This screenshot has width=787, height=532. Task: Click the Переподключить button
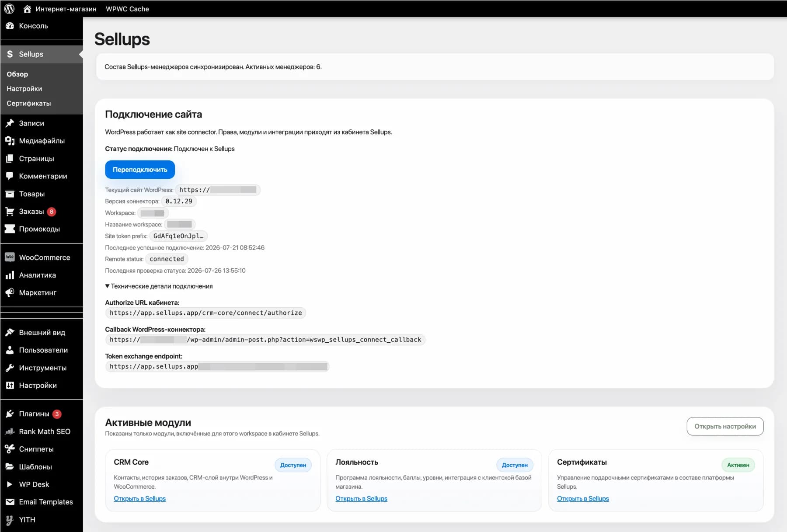pos(140,170)
